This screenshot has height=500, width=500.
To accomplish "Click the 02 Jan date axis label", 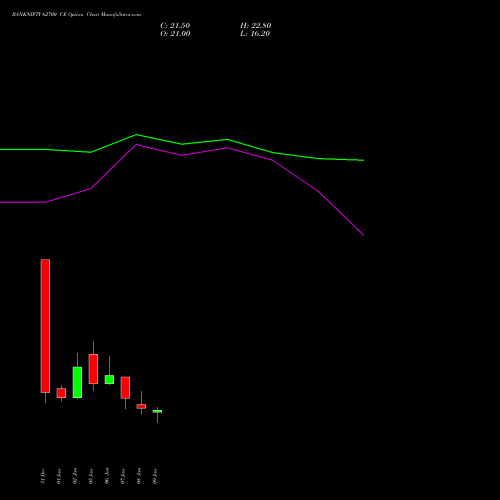I will [x=75, y=476].
